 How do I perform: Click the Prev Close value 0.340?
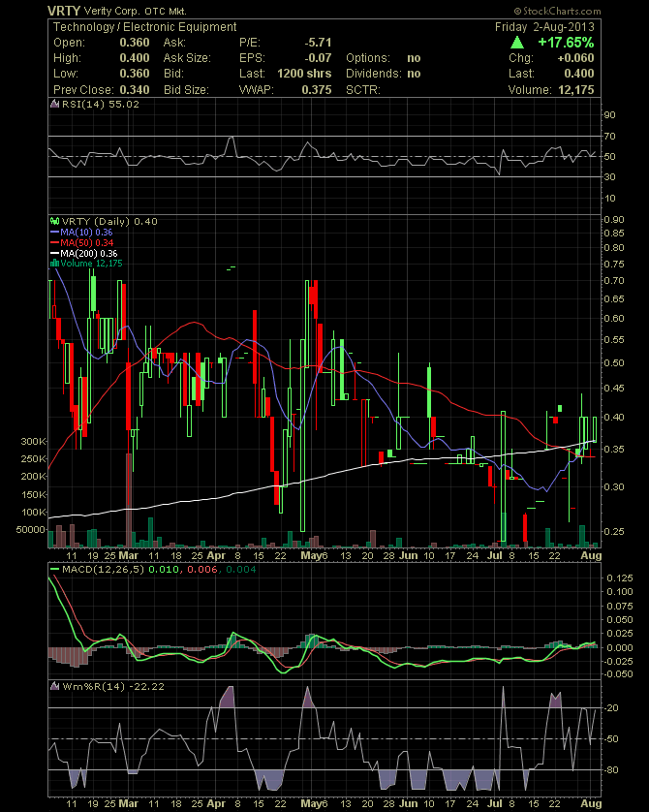coord(135,89)
